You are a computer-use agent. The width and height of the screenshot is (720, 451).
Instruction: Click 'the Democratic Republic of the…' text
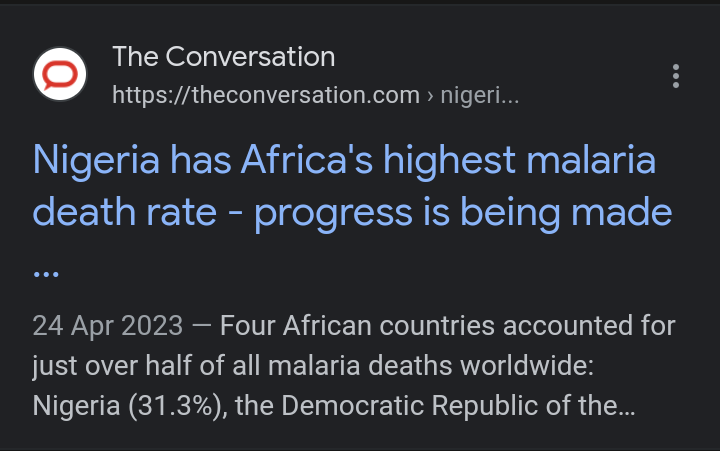[435, 406]
